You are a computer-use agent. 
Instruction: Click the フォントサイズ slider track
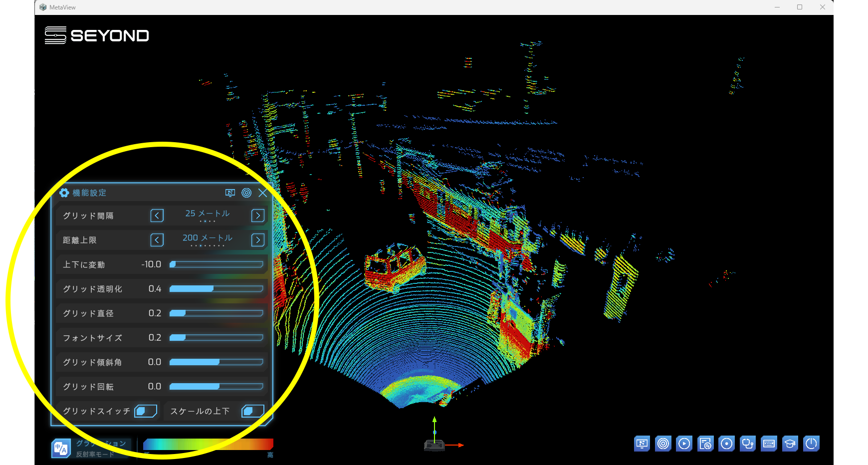click(x=216, y=338)
